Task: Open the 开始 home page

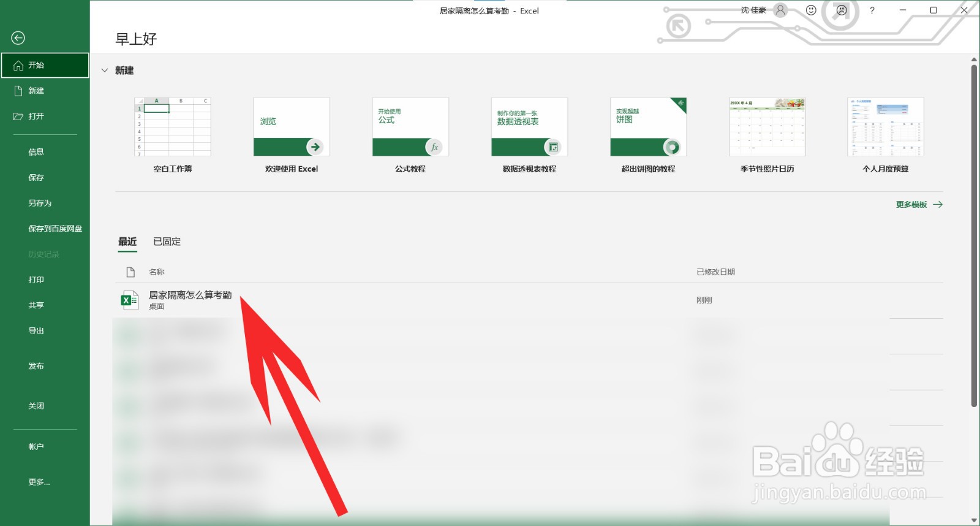Action: [45, 65]
